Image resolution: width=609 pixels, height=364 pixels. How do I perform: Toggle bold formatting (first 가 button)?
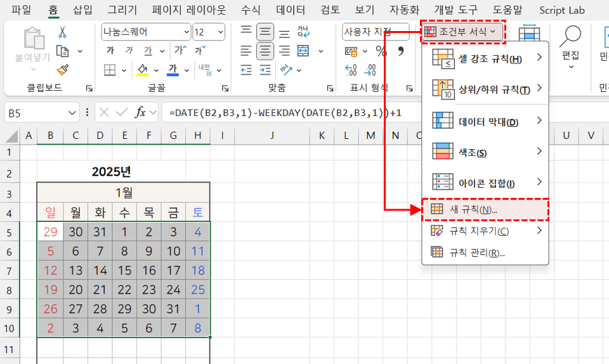(x=110, y=51)
